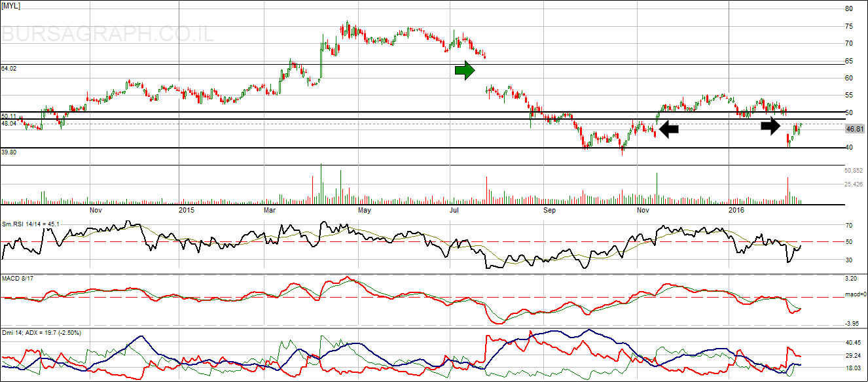Click the Sm.RSI 14/14 = 45.1 indicator label
Image resolution: width=868 pixels, height=382 pixels.
pyautogui.click(x=31, y=224)
